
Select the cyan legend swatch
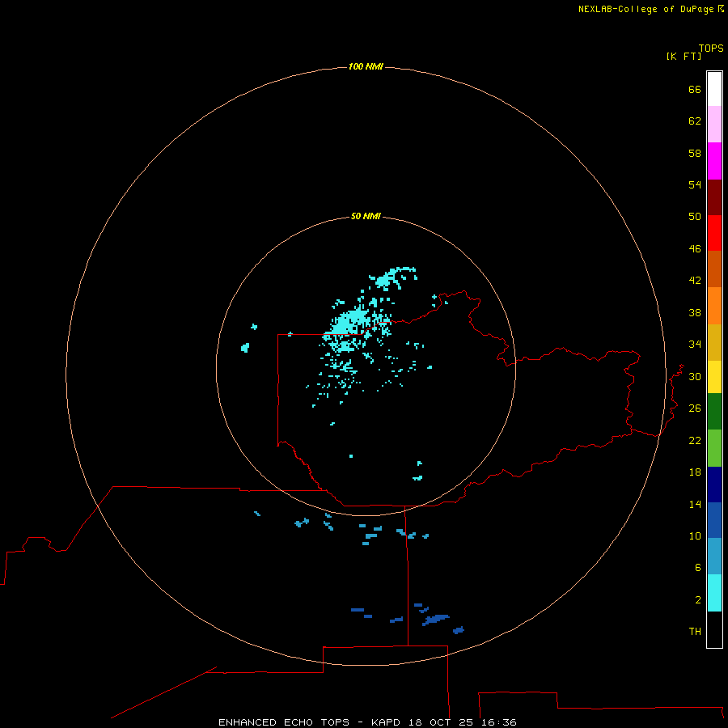714,593
